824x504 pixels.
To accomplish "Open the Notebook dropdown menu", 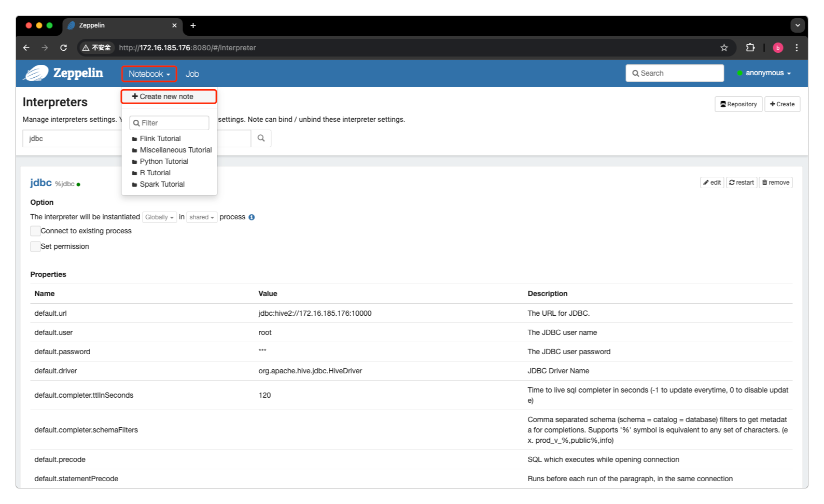I will [x=149, y=74].
